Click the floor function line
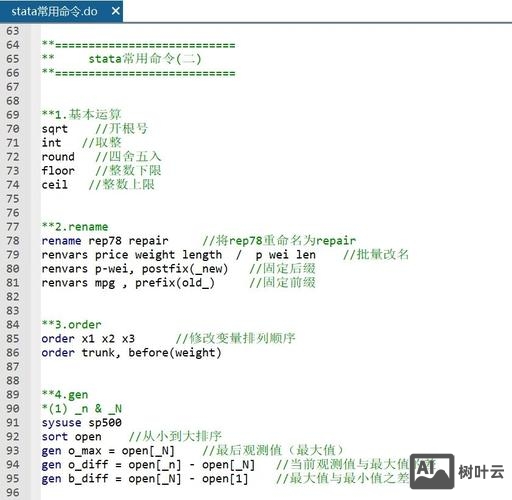Screen dimensions: 512x500 (58, 171)
